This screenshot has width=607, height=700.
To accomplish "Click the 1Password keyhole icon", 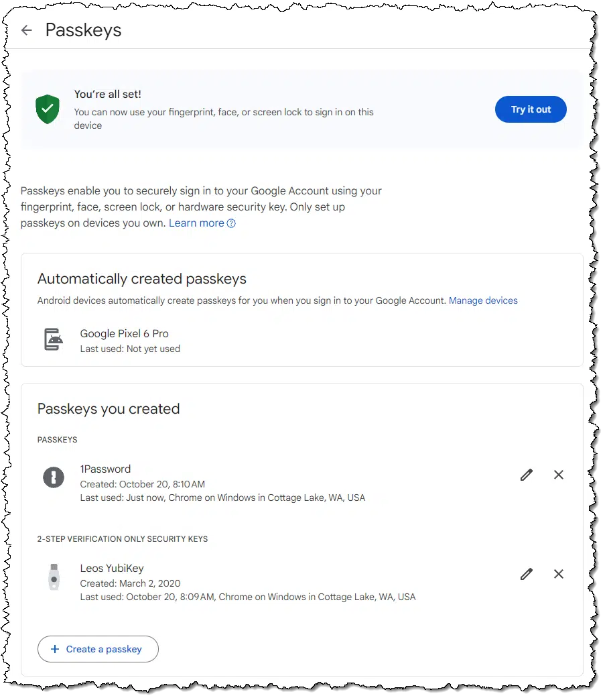I will coord(54,477).
